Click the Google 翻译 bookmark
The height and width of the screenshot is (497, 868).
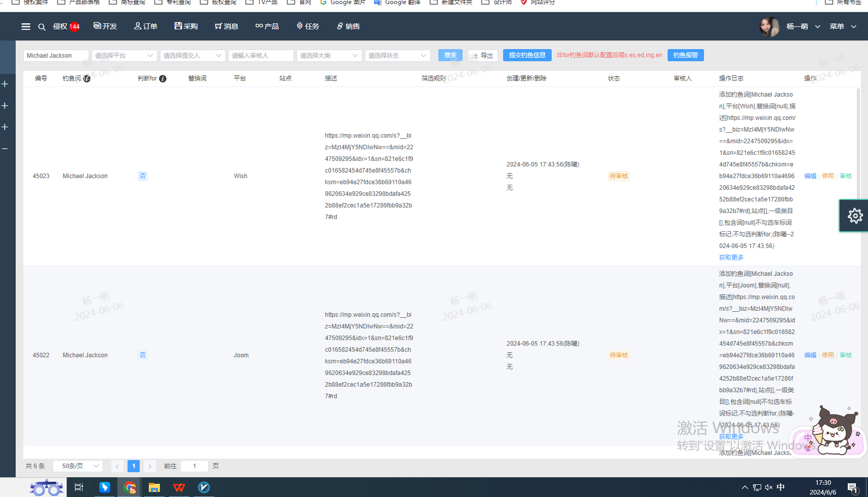397,3
